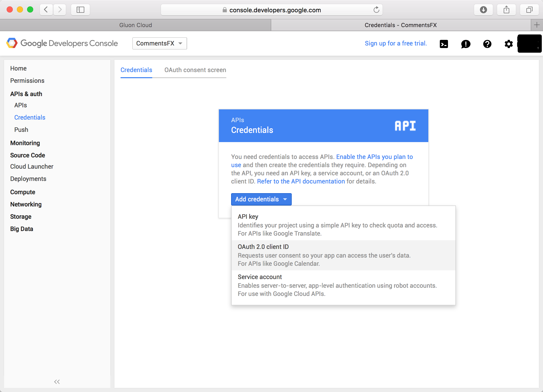Open a new Safari tab

[x=537, y=25]
